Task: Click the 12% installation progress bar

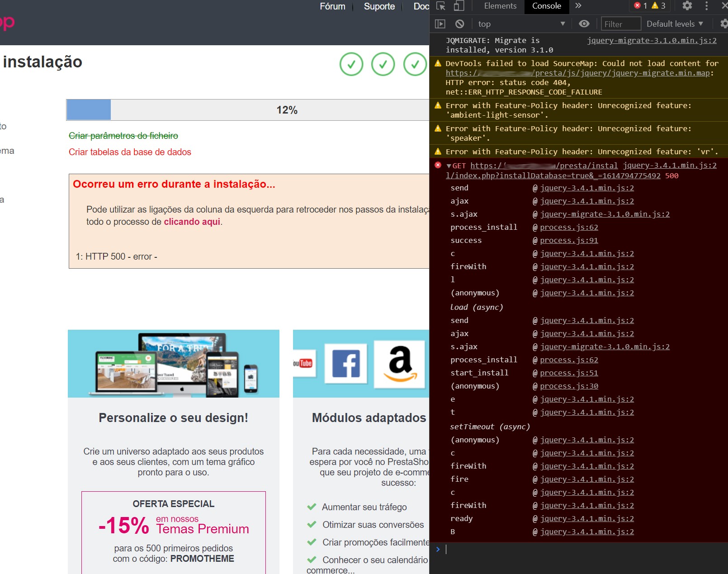Action: [287, 109]
